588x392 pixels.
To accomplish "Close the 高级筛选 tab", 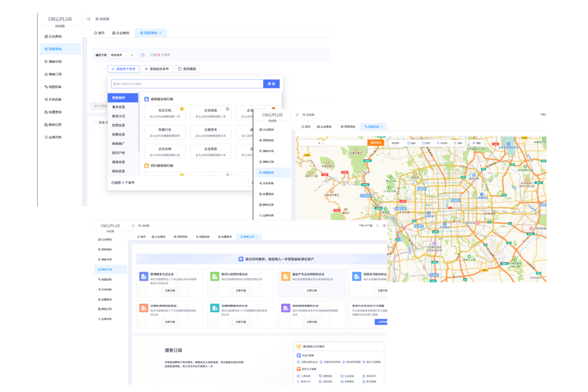I will click(160, 33).
